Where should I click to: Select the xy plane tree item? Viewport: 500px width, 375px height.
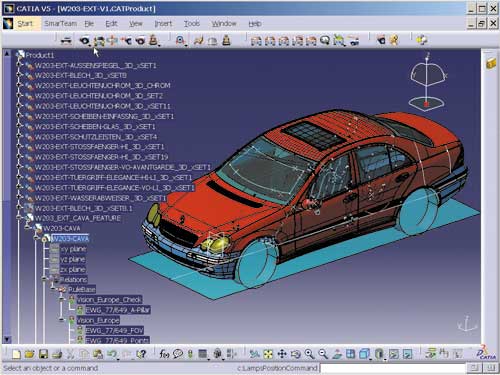click(73, 249)
